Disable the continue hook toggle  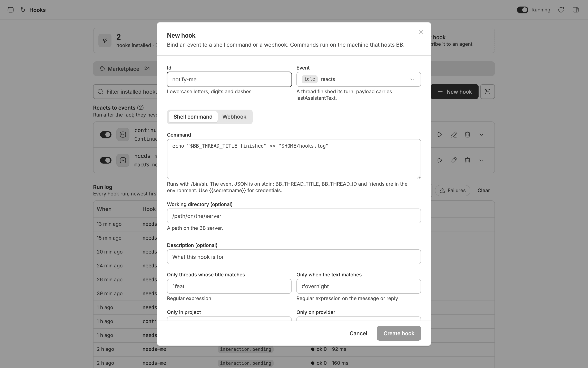pos(106,135)
